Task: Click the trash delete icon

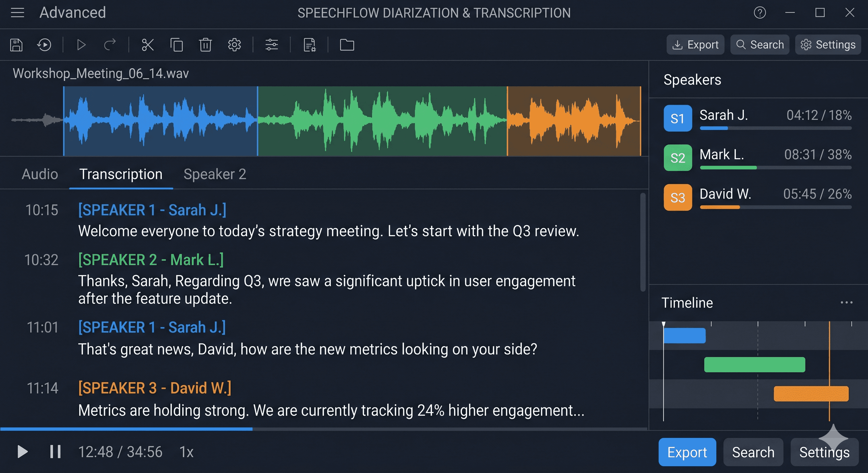Action: pyautogui.click(x=205, y=45)
